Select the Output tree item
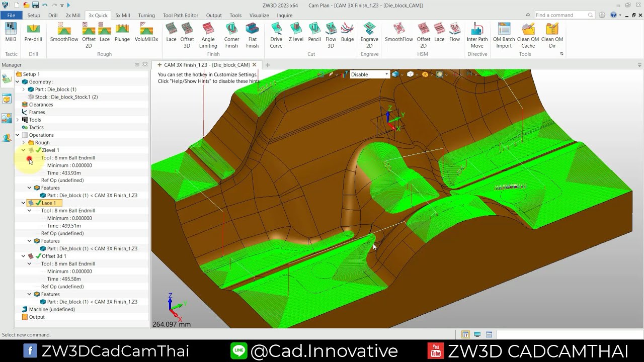Screen dimensions: 644x362 click(37, 317)
